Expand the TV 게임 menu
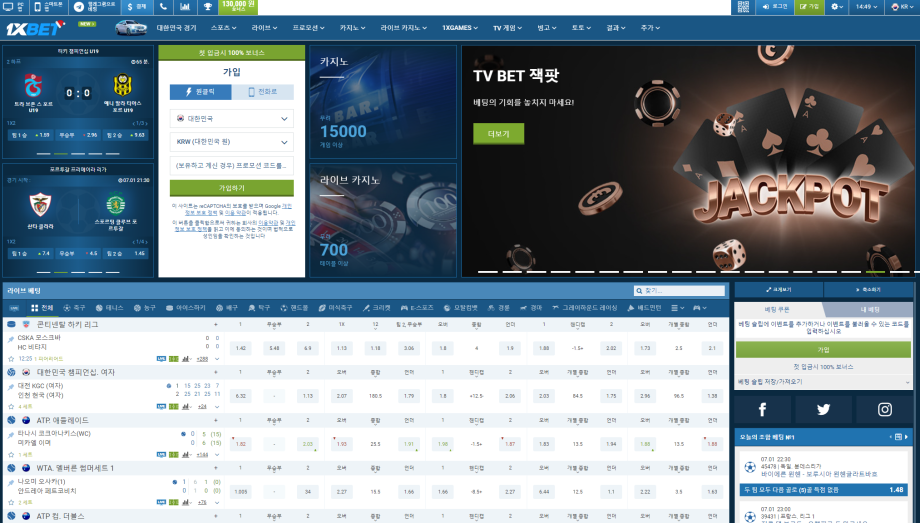 tap(508, 28)
